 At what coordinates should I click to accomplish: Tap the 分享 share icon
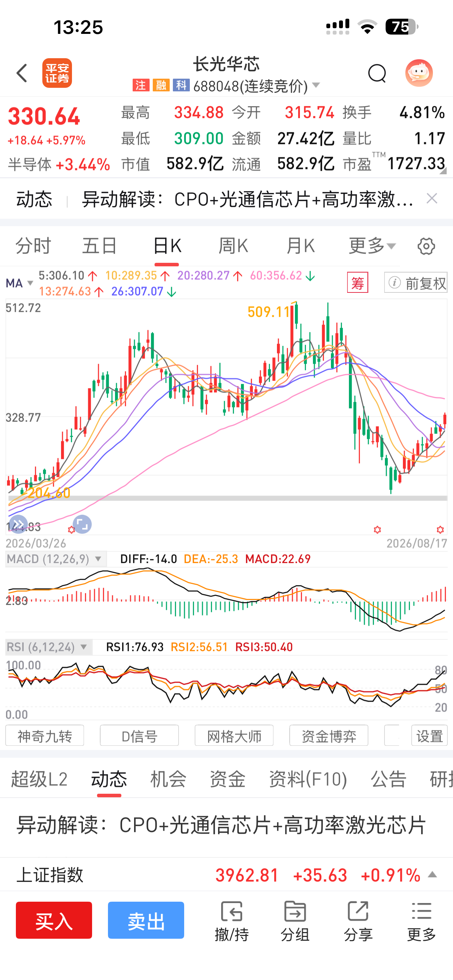(358, 921)
